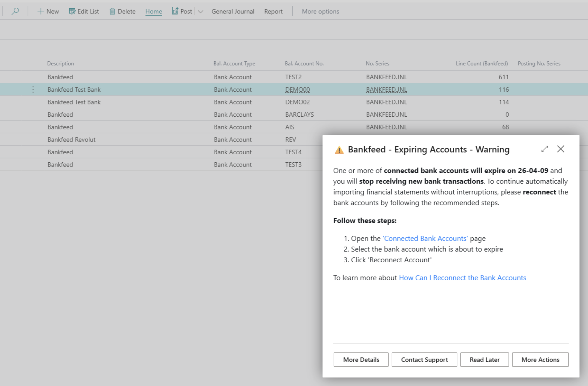Screen dimensions: 588x386
Task: Click the Post action
Action: pos(182,12)
